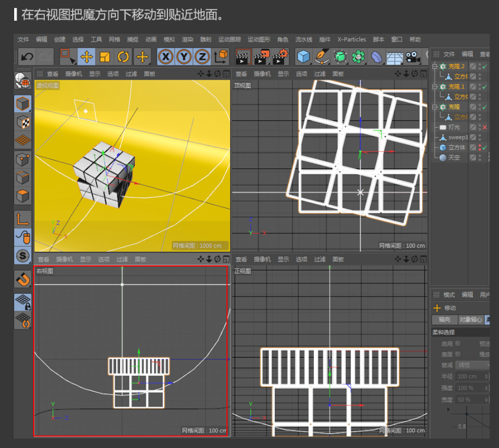
Task: Select the Scale tool icon
Action: (105, 57)
